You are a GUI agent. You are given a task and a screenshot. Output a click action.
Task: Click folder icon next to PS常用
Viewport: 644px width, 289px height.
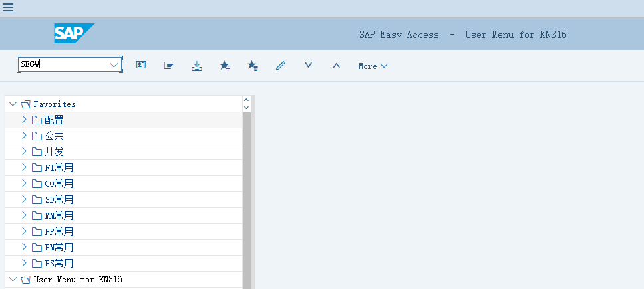click(37, 264)
